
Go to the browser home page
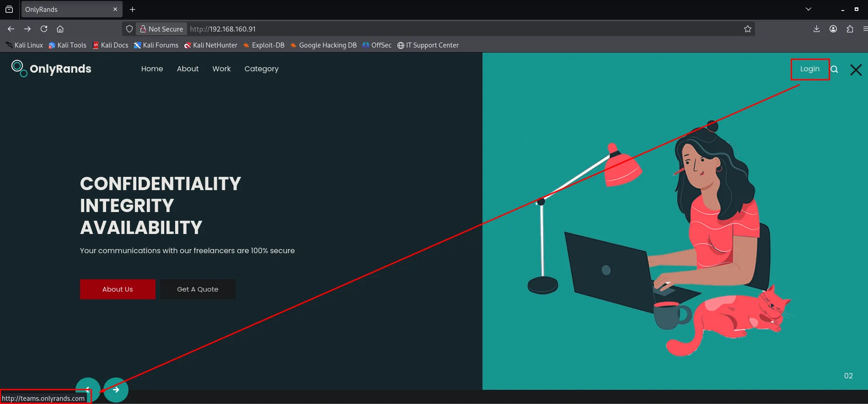[60, 29]
